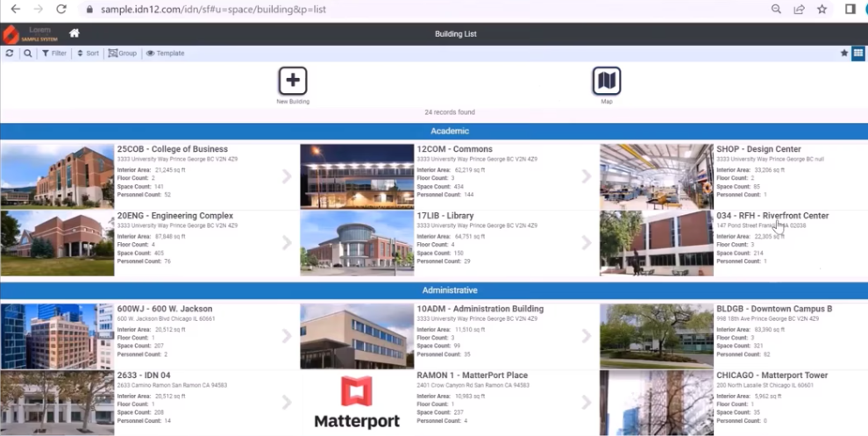Open the Map view icon
The image size is (868, 436).
(606, 81)
